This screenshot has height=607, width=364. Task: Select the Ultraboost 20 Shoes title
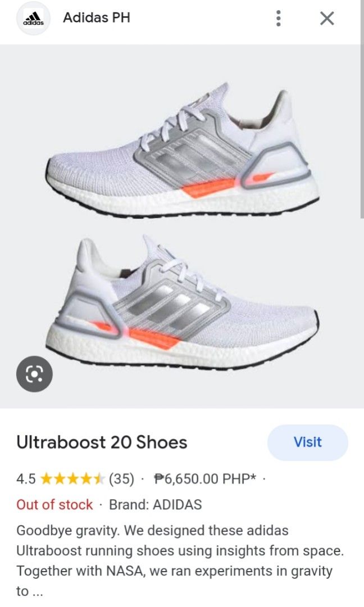point(102,442)
